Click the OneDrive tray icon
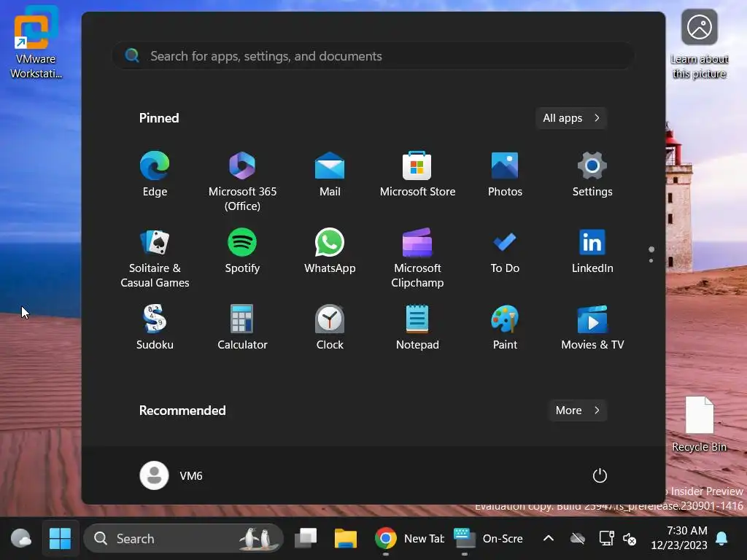 (x=578, y=539)
